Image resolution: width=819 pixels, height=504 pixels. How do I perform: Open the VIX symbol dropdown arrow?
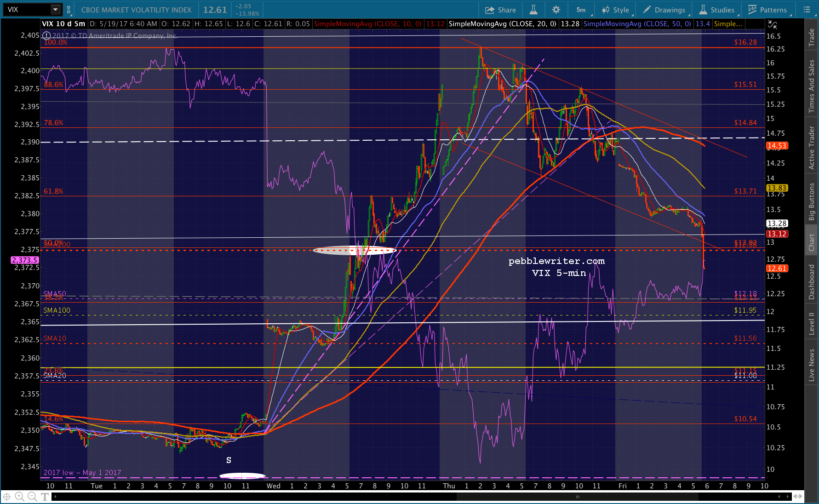[x=55, y=10]
